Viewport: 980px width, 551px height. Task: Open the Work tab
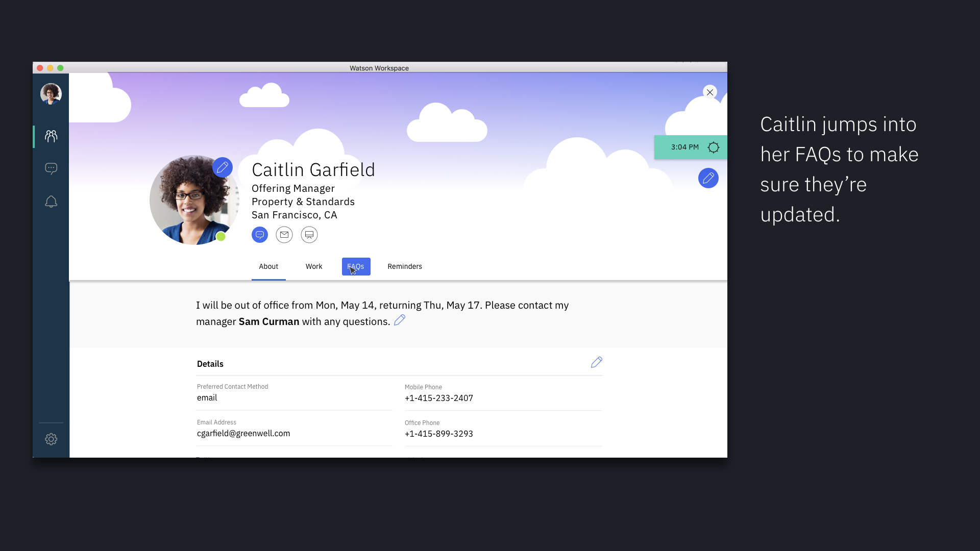314,266
